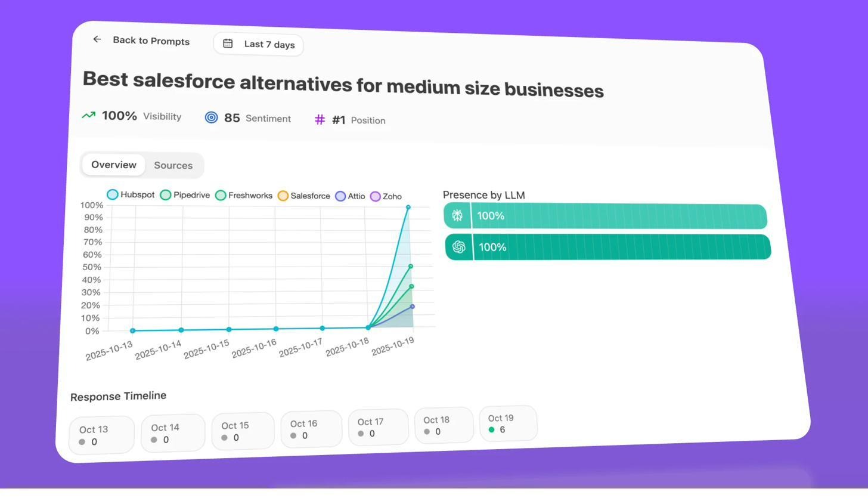This screenshot has height=501, width=868.
Task: Toggle the Salesforce series in the chart legend
Action: [x=304, y=196]
